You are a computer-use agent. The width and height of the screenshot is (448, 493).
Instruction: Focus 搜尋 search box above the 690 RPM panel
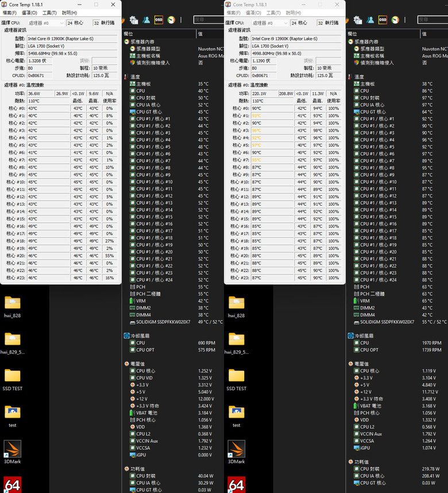point(208,20)
